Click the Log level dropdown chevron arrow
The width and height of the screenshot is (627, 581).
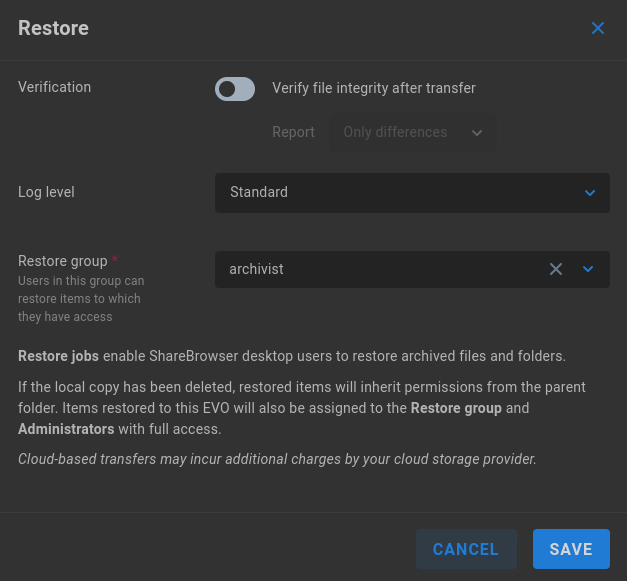click(590, 193)
